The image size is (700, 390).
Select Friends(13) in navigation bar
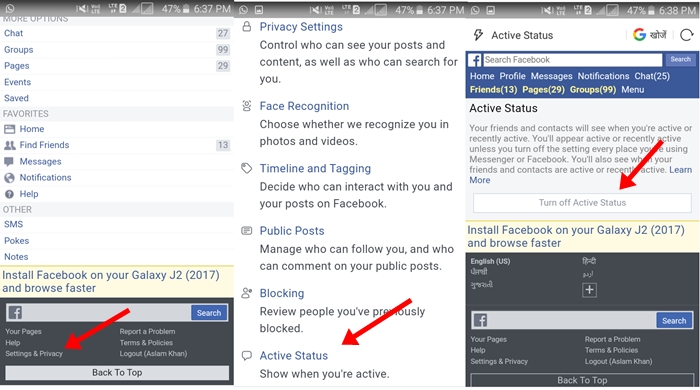pos(493,90)
